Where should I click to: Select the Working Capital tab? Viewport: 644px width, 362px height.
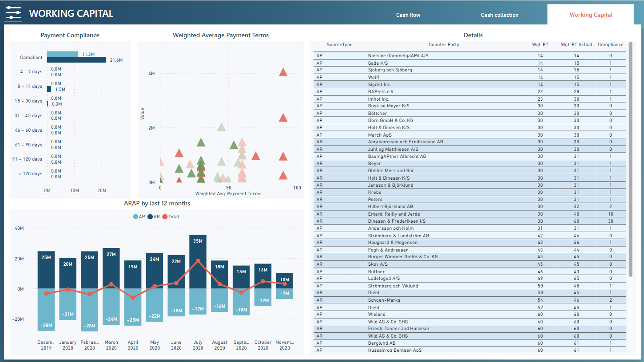[x=591, y=15]
